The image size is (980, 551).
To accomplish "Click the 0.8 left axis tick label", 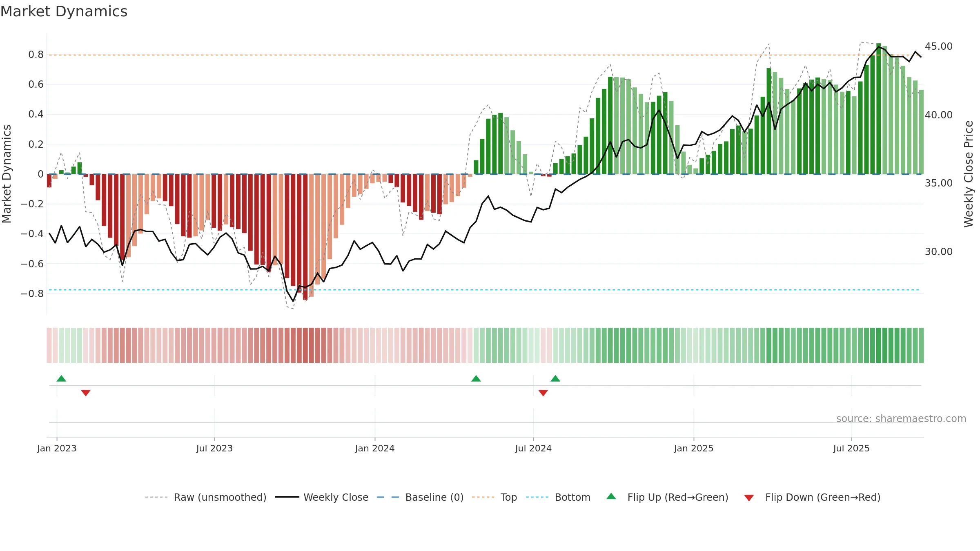I will [x=36, y=55].
